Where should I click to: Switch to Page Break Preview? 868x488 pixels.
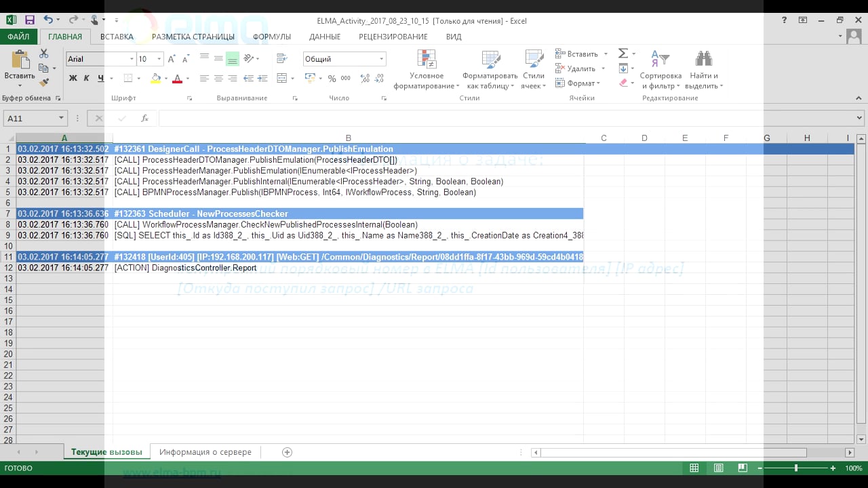coord(743,468)
